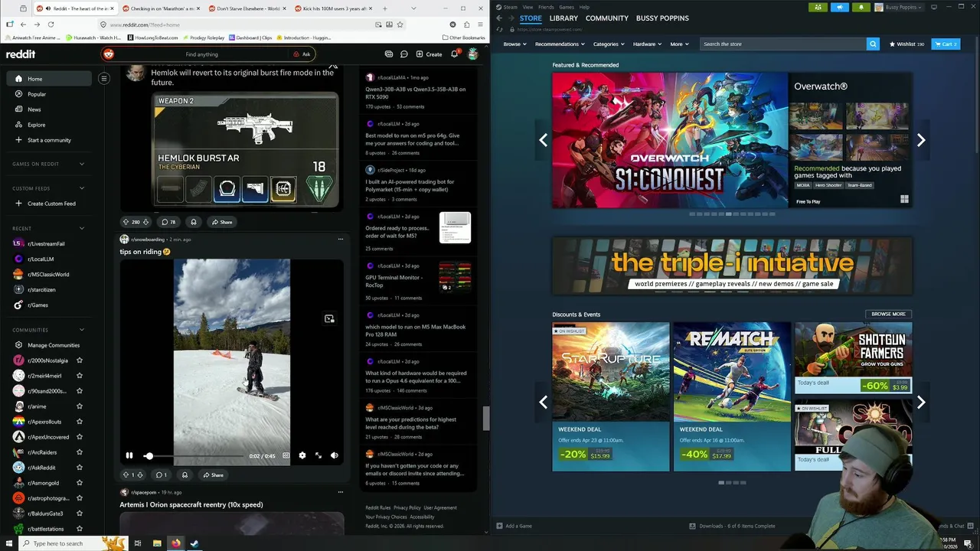The width and height of the screenshot is (980, 551).
Task: Open Reddit user avatar menu
Action: point(473,54)
